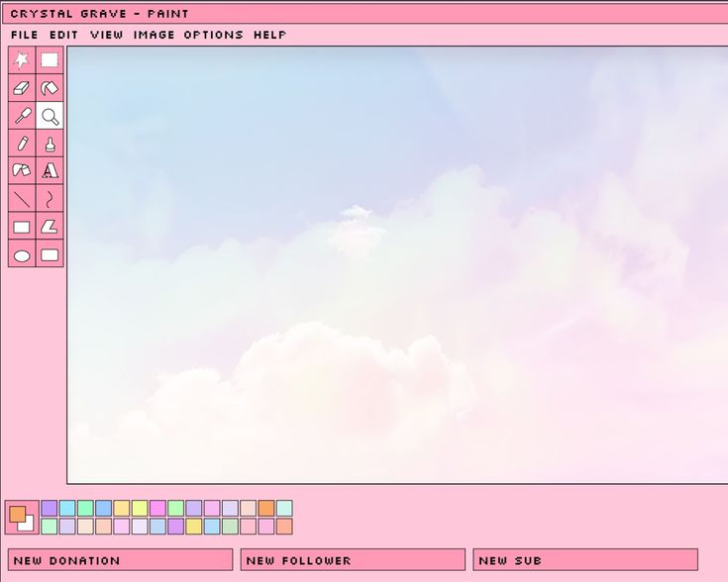Choose the Ellipse shape tool

pyautogui.click(x=22, y=253)
